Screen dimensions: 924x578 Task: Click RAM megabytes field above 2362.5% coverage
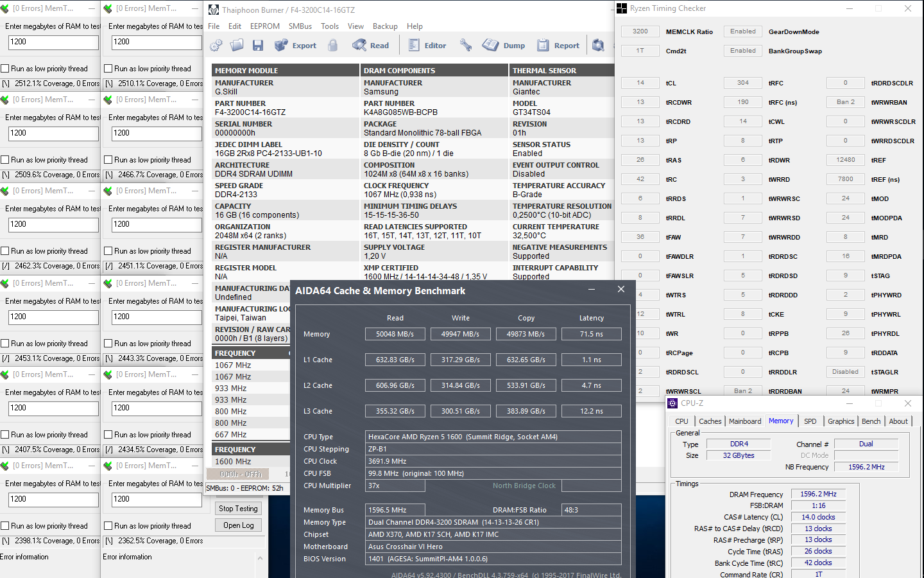(x=157, y=500)
